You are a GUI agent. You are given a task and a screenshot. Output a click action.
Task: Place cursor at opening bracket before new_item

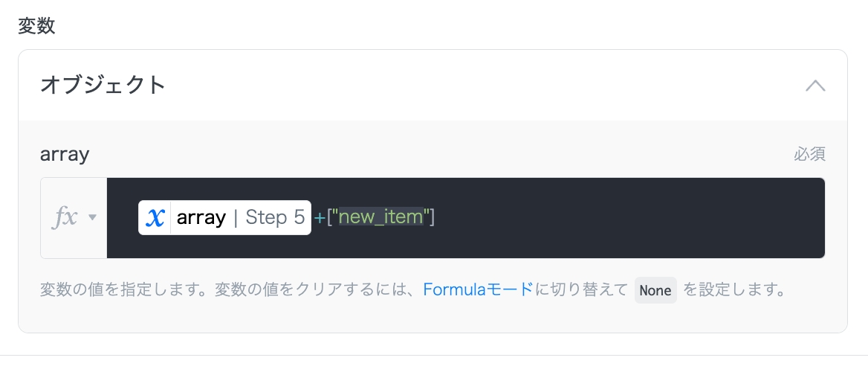(329, 217)
